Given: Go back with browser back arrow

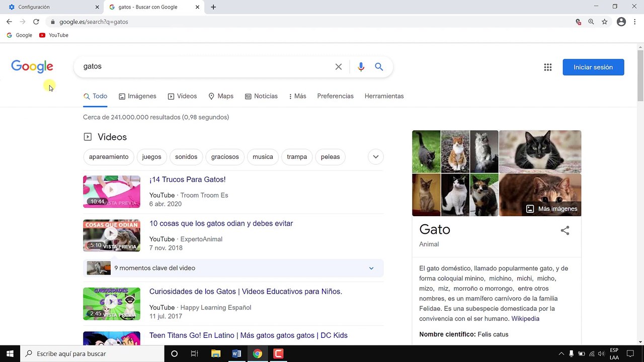Looking at the screenshot, I should coord(9,22).
